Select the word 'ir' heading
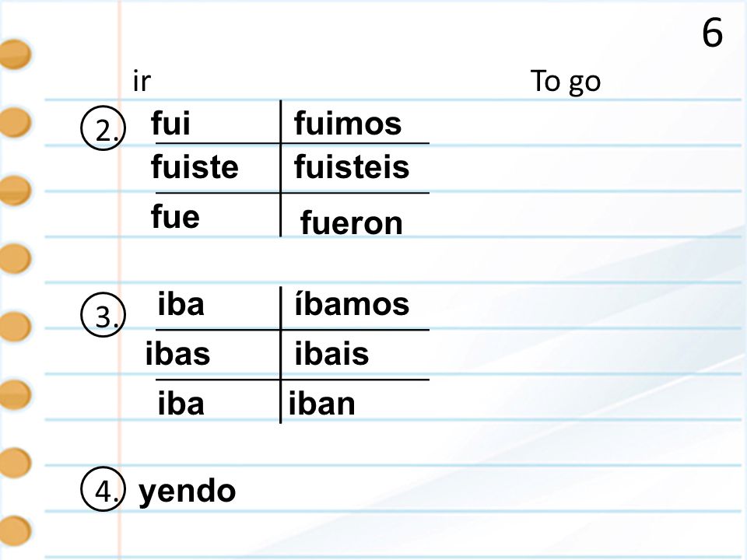 click(x=142, y=81)
